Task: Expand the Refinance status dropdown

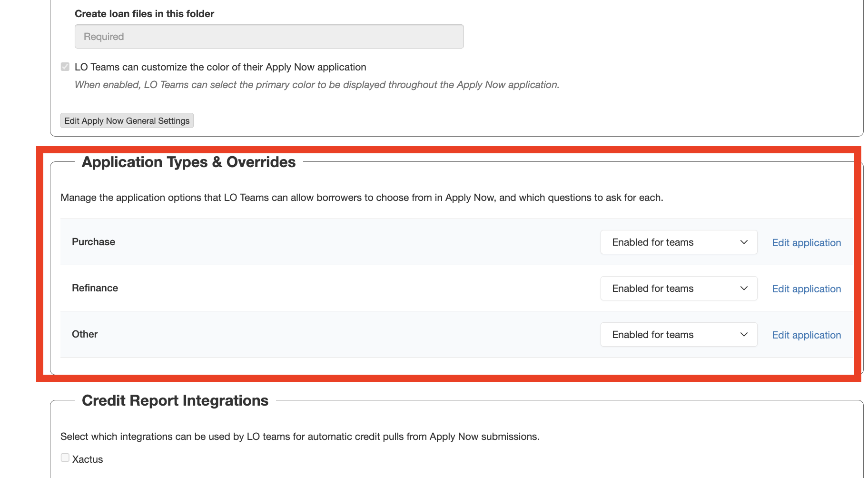Action: [x=679, y=289]
